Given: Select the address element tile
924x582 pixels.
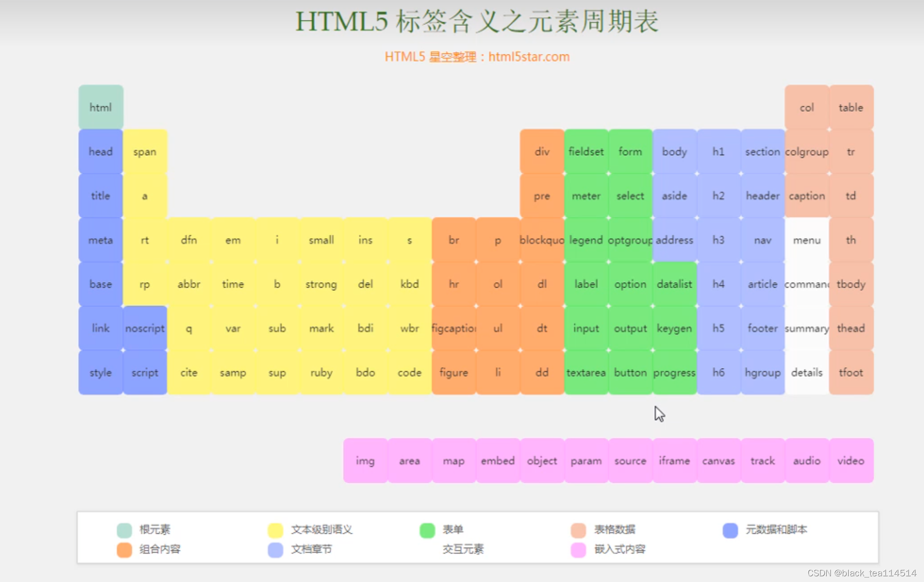Looking at the screenshot, I should pos(674,240).
